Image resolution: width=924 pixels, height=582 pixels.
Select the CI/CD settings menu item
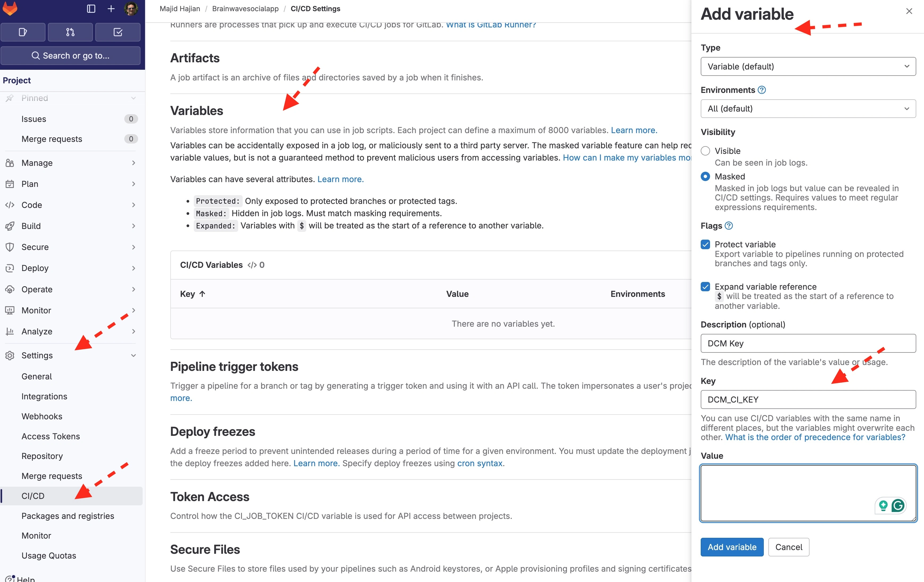point(33,495)
